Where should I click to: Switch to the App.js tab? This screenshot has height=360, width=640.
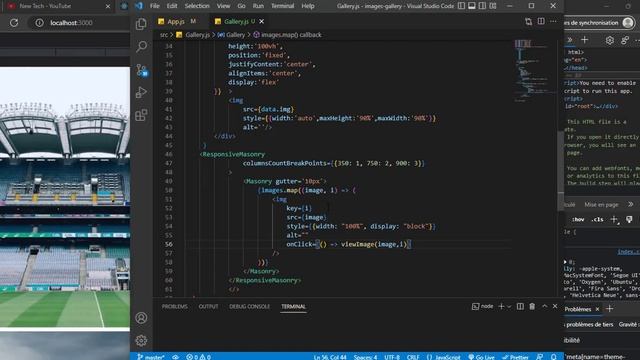177,21
